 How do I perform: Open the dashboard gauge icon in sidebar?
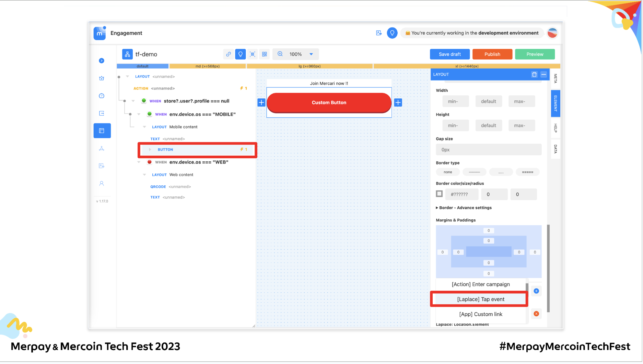click(102, 96)
